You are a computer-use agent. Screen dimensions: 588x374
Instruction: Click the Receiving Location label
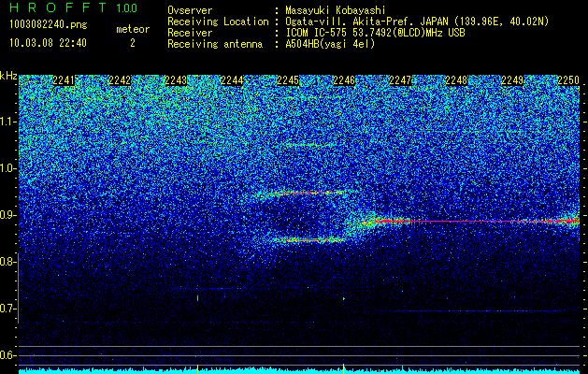[x=218, y=22]
